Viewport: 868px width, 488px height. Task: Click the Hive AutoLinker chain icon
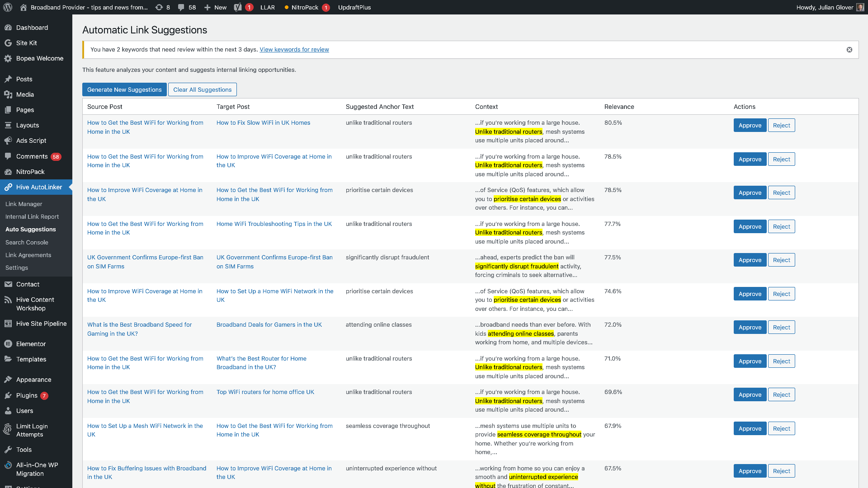point(8,187)
